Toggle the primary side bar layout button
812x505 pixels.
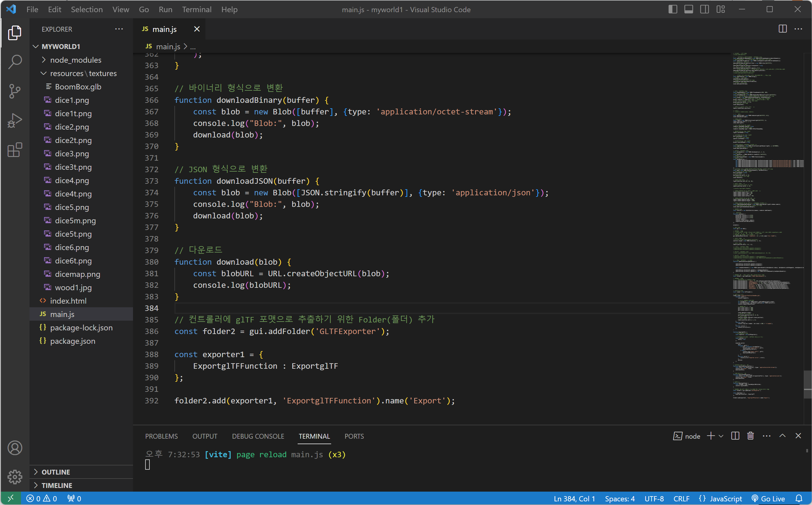[673, 9]
